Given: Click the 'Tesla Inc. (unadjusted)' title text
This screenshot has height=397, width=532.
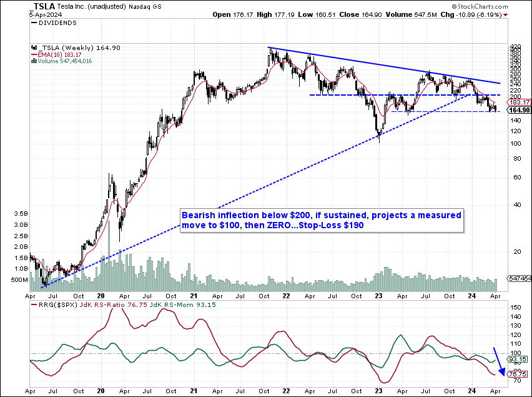Looking at the screenshot, I should pyautogui.click(x=91, y=6).
